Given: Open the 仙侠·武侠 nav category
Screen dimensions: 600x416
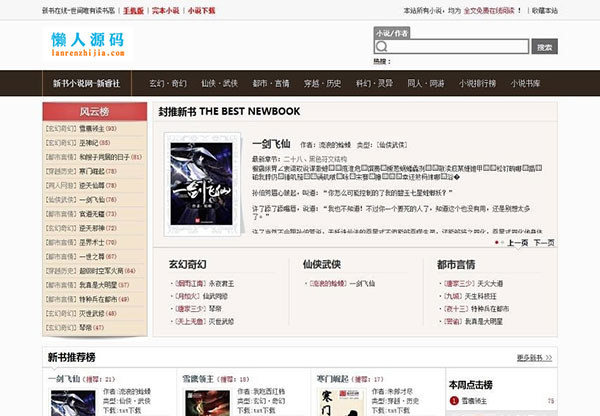Looking at the screenshot, I should [x=220, y=83].
